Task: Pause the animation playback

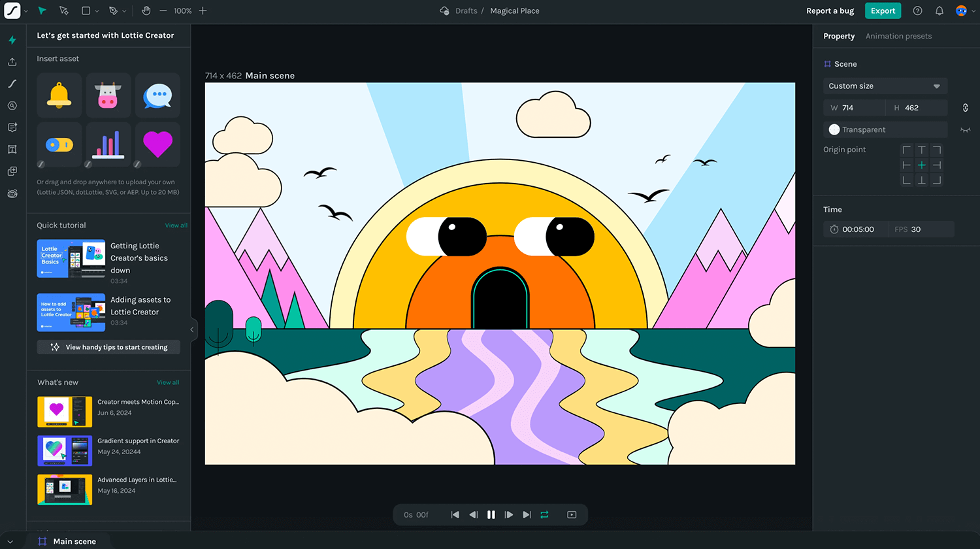Action: [491, 515]
